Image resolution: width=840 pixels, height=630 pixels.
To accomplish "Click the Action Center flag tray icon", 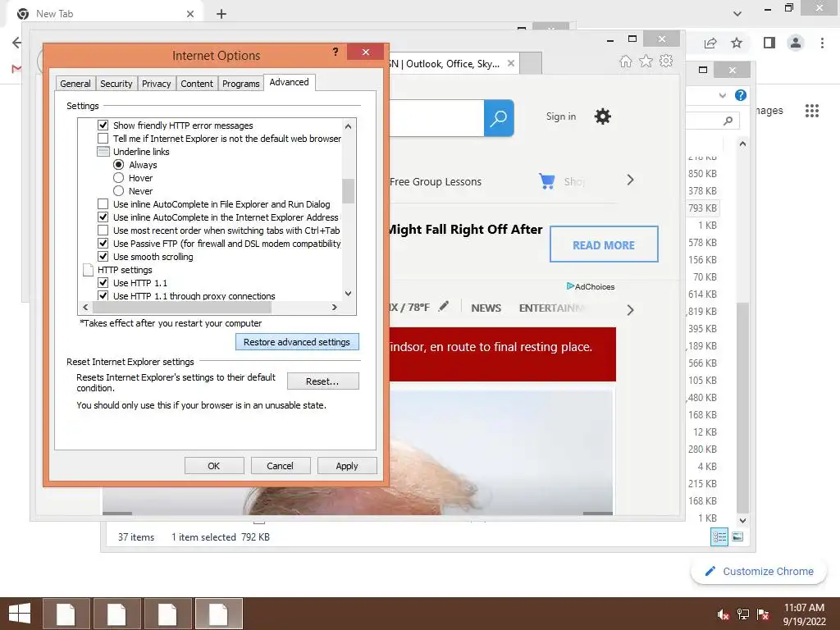I will pyautogui.click(x=763, y=614).
